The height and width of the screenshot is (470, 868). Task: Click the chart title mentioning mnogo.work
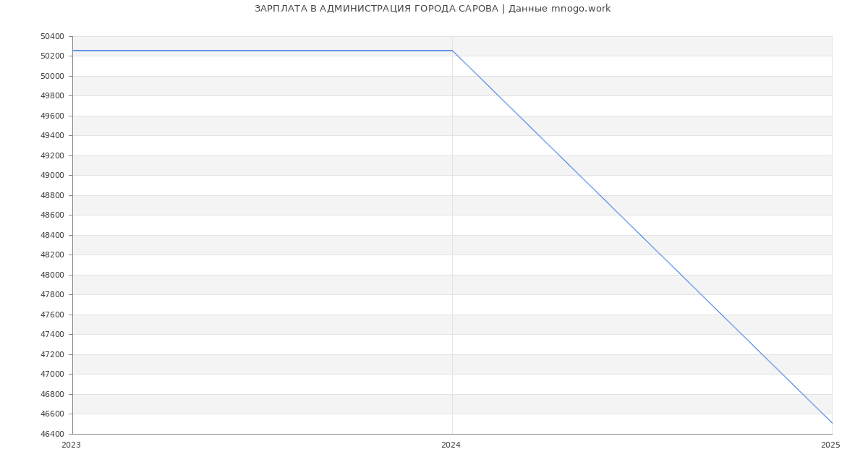(x=433, y=9)
